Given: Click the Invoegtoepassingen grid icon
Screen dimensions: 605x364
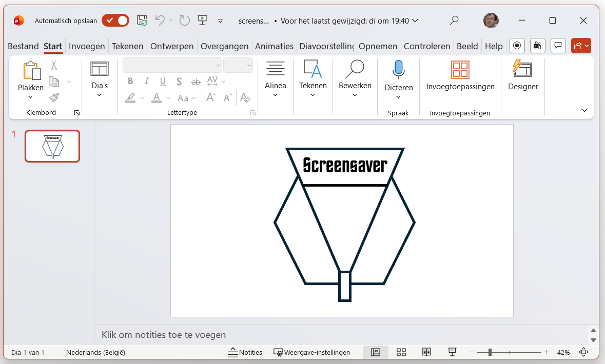Looking at the screenshot, I should (460, 70).
